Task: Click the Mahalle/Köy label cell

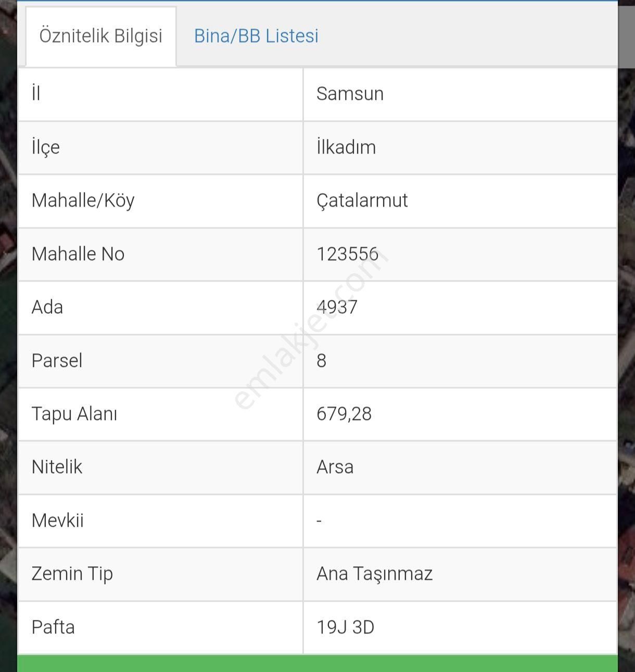Action: (x=160, y=201)
